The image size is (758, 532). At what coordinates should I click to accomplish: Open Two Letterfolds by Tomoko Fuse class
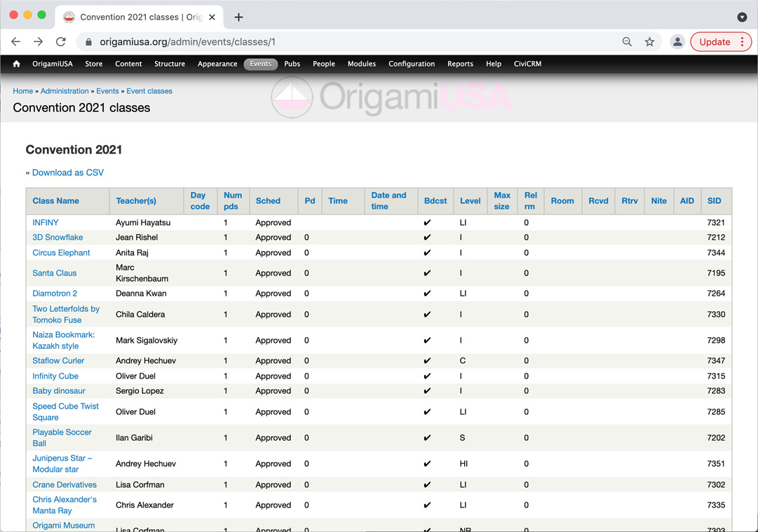[66, 315]
